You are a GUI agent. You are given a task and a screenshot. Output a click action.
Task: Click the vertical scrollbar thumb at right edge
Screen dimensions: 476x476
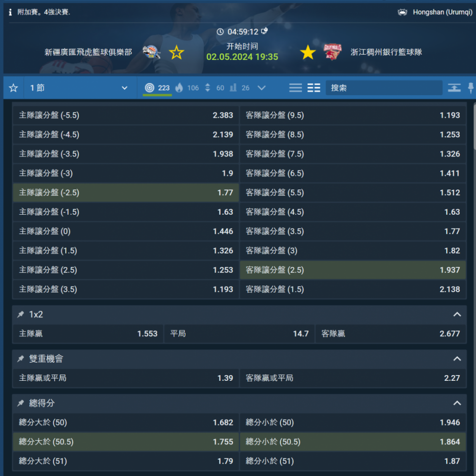475,126
